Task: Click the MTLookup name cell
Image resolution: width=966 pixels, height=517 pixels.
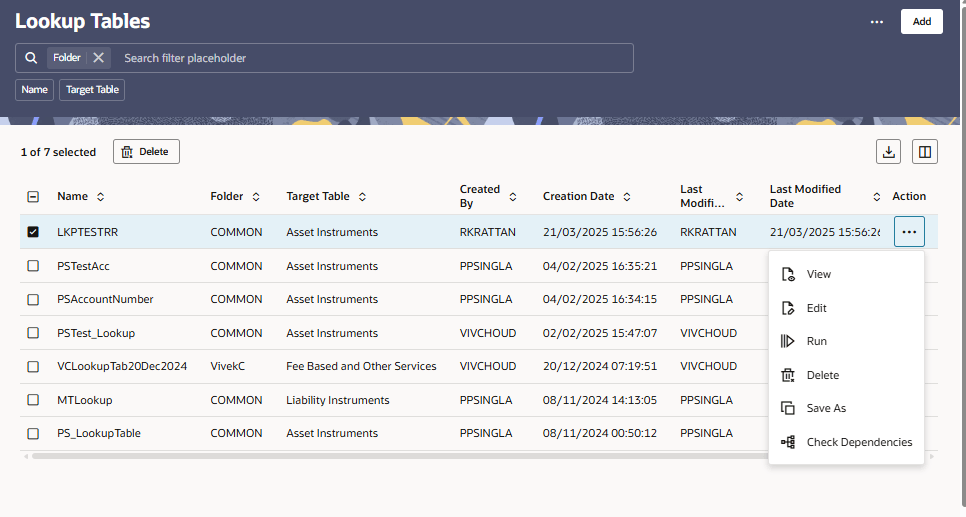Action: click(84, 401)
